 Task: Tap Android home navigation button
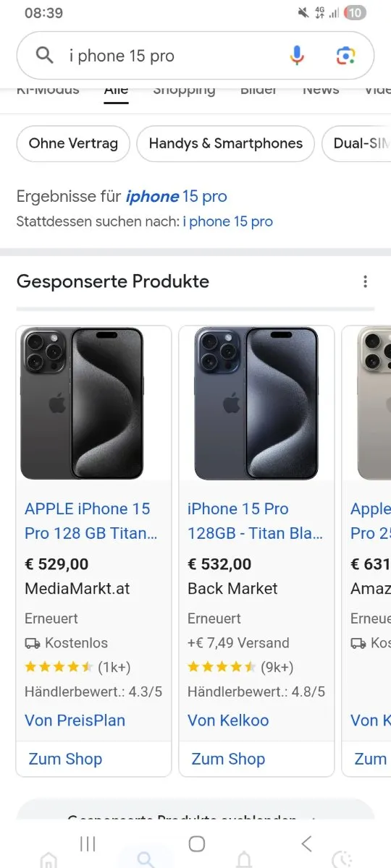point(196,843)
